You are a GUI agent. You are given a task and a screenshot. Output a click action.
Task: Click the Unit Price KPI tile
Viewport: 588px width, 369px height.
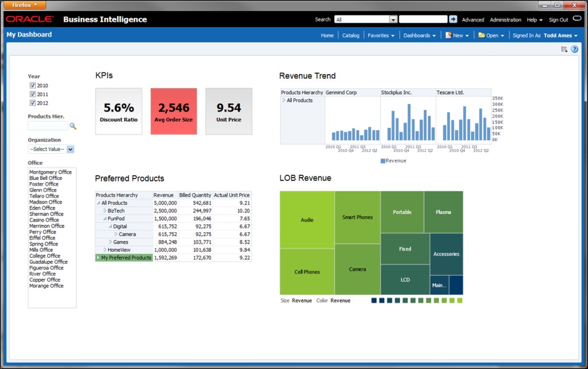click(229, 112)
